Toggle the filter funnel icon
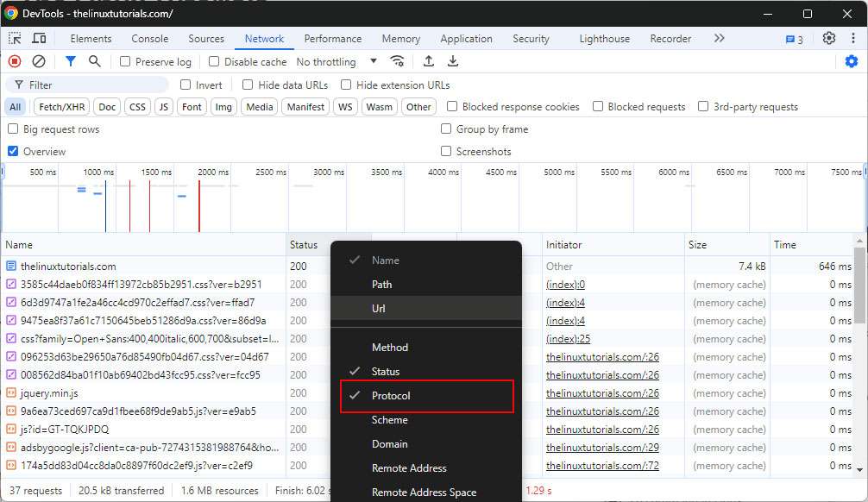Image resolution: width=868 pixels, height=502 pixels. click(x=70, y=61)
